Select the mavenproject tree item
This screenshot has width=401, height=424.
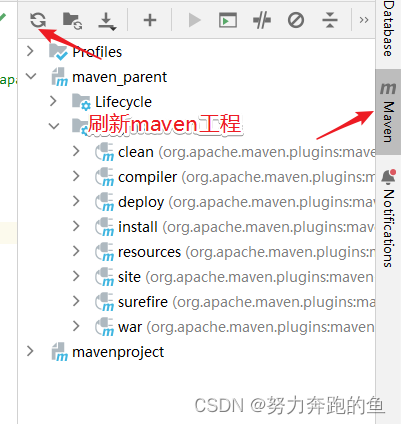[x=118, y=352]
